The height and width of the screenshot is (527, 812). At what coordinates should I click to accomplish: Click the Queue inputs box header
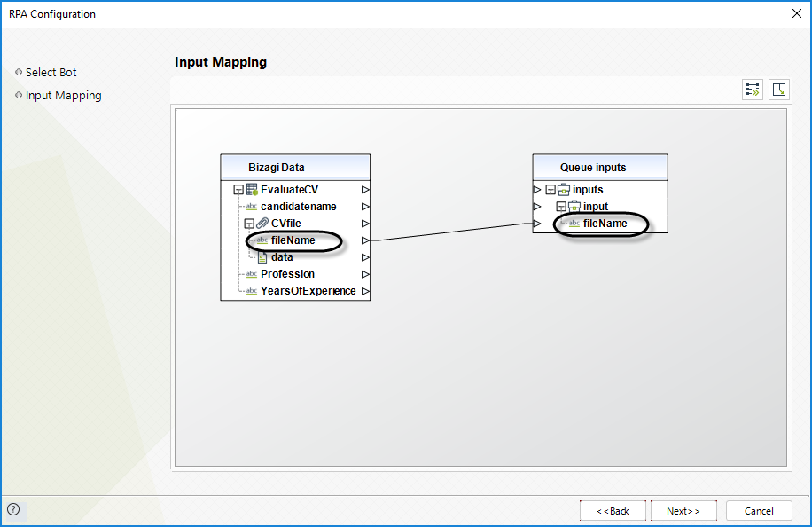point(600,168)
